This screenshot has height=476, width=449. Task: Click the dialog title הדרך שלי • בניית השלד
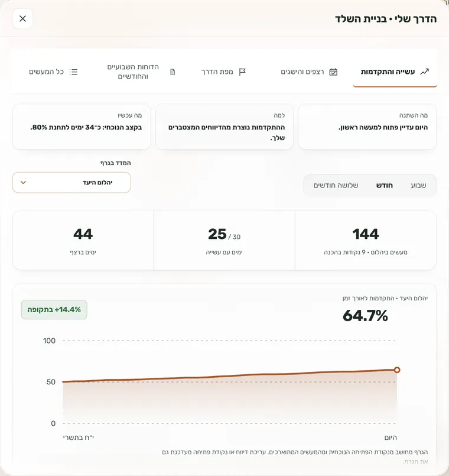tap(386, 19)
